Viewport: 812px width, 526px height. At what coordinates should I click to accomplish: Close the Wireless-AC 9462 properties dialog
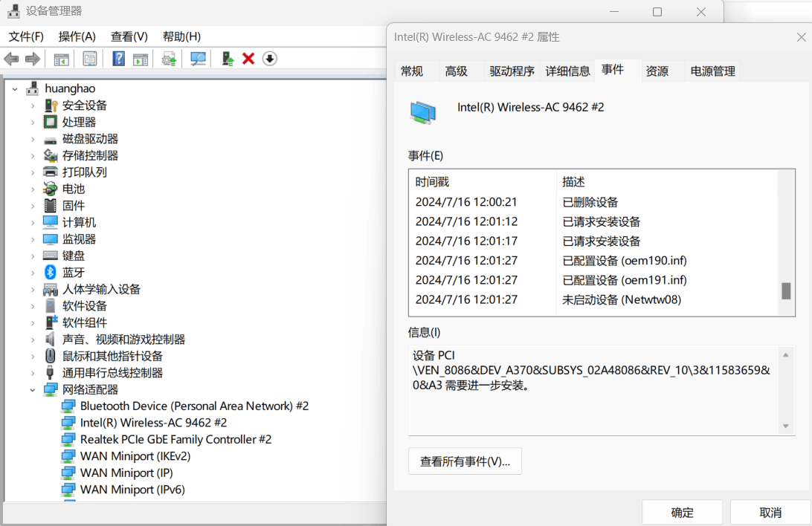[x=801, y=37]
